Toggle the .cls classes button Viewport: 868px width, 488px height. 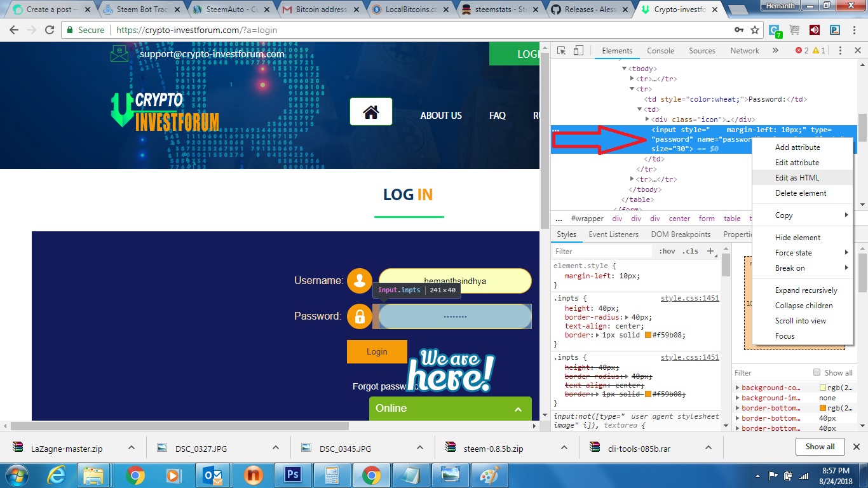coord(691,251)
